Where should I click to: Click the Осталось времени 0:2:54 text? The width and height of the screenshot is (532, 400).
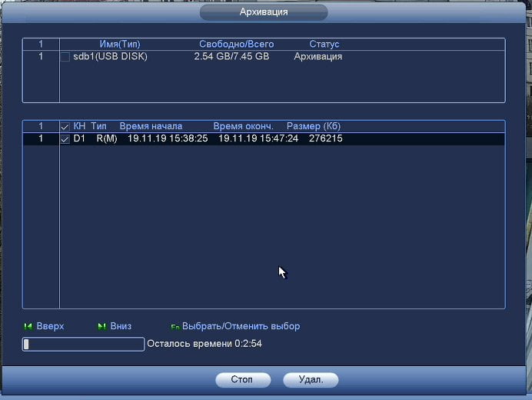[204, 344]
